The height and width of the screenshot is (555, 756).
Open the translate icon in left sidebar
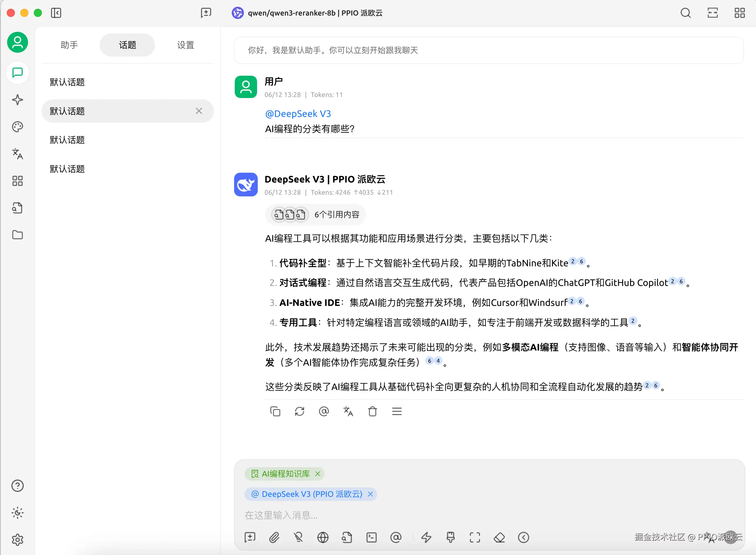coord(18,154)
